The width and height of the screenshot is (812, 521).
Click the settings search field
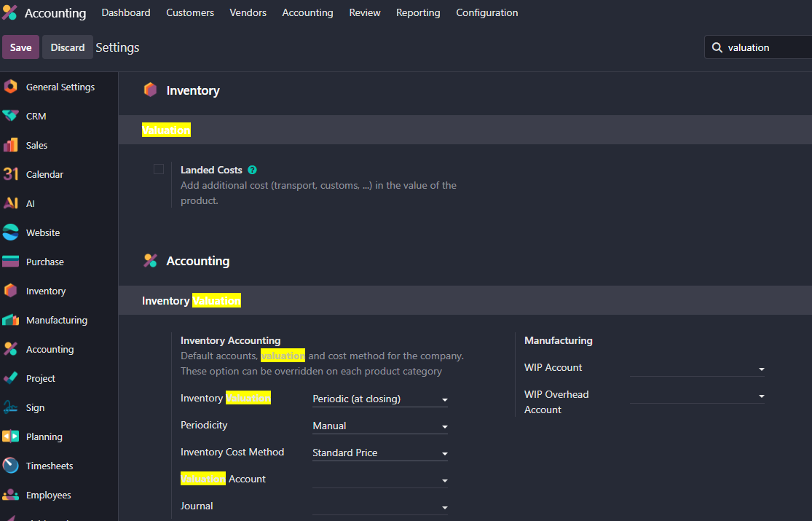tap(765, 47)
